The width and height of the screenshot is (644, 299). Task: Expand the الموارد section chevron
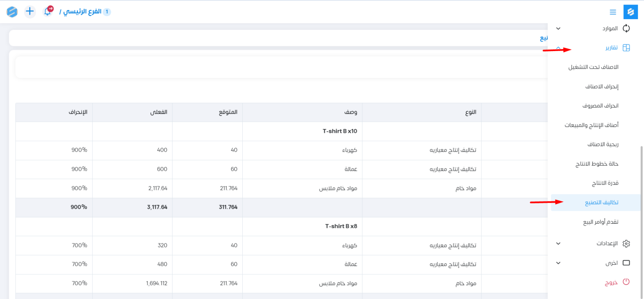coord(558,28)
